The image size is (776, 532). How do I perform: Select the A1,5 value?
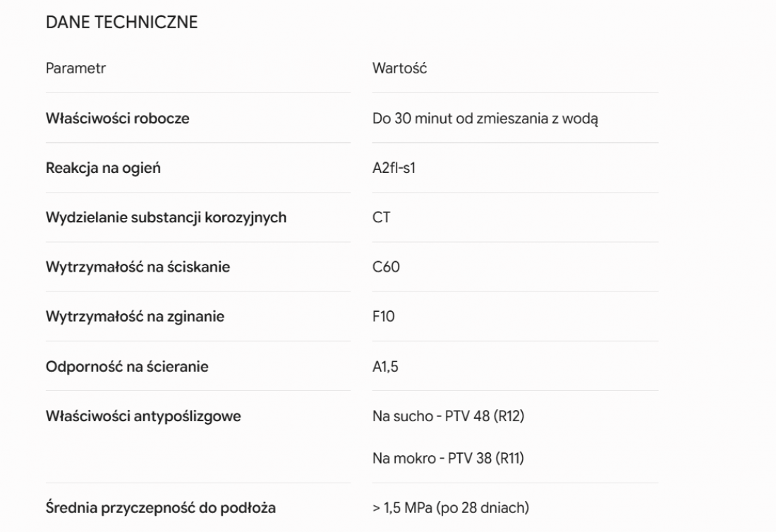point(385,367)
